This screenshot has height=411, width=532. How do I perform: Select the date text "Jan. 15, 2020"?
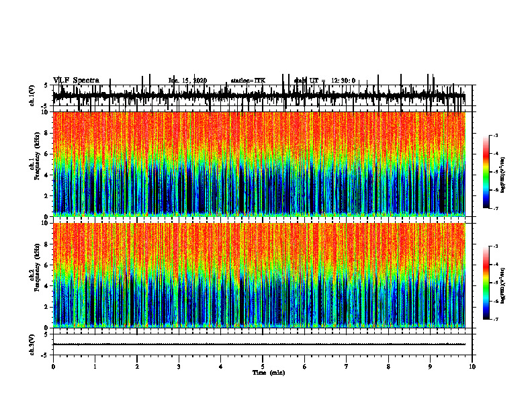[x=187, y=81]
